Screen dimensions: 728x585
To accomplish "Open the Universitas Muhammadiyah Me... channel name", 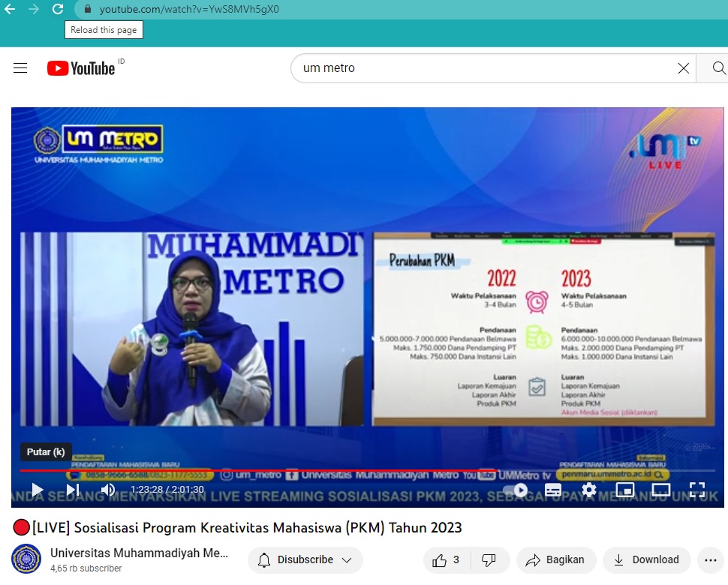I will click(x=140, y=553).
